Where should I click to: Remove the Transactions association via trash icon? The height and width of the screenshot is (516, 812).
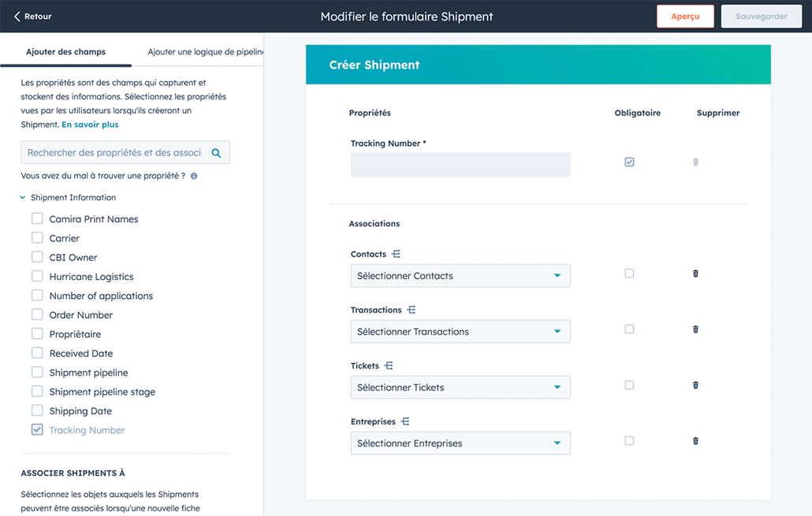(x=695, y=330)
